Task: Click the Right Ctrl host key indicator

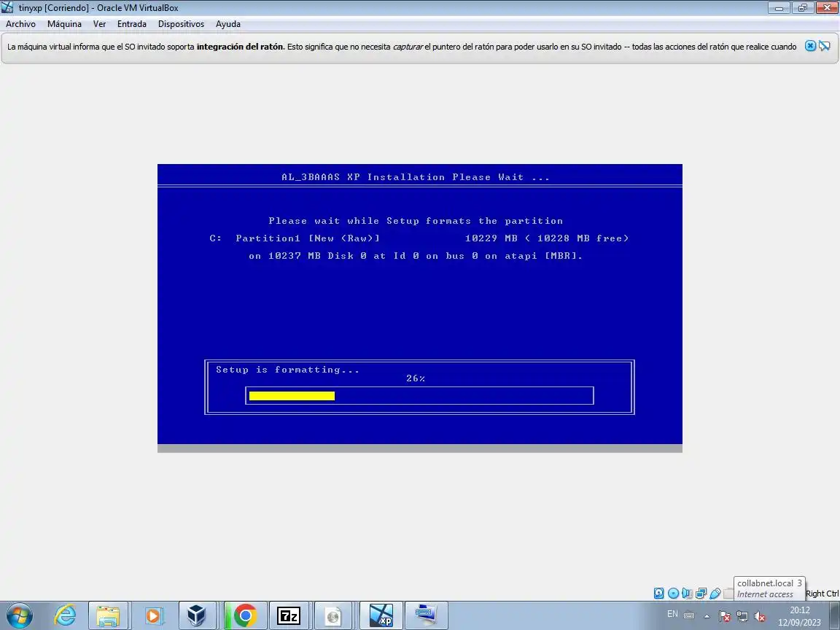Action: click(822, 594)
